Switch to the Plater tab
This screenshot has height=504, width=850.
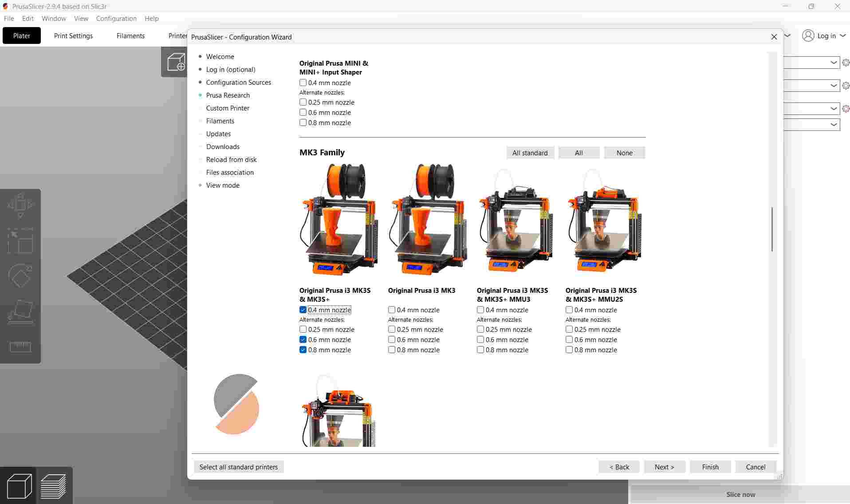point(22,35)
